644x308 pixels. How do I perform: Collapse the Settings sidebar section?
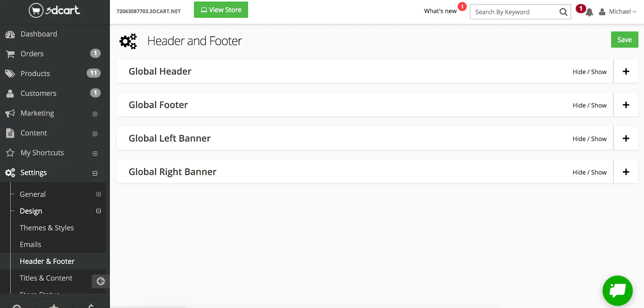point(95,173)
